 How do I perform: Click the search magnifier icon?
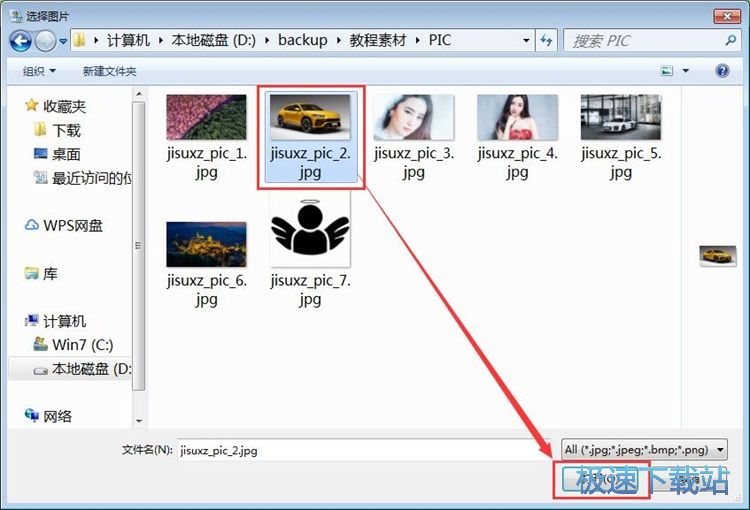coord(730,41)
